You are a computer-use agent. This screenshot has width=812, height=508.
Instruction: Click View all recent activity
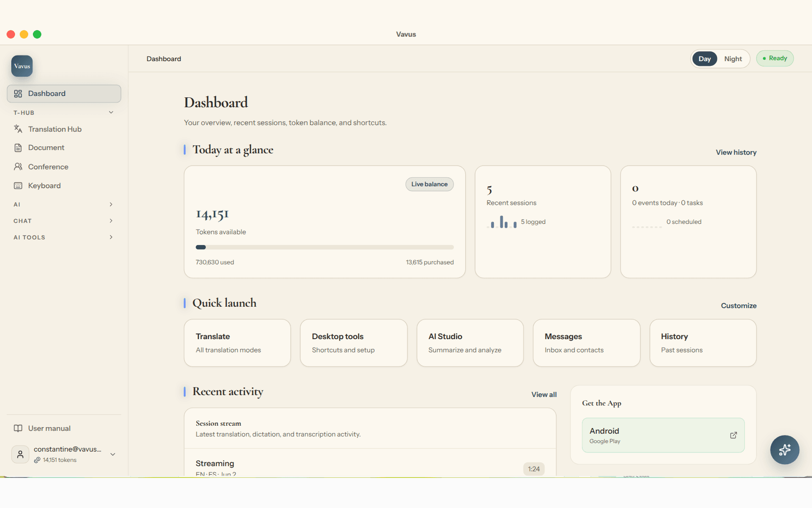pyautogui.click(x=544, y=395)
